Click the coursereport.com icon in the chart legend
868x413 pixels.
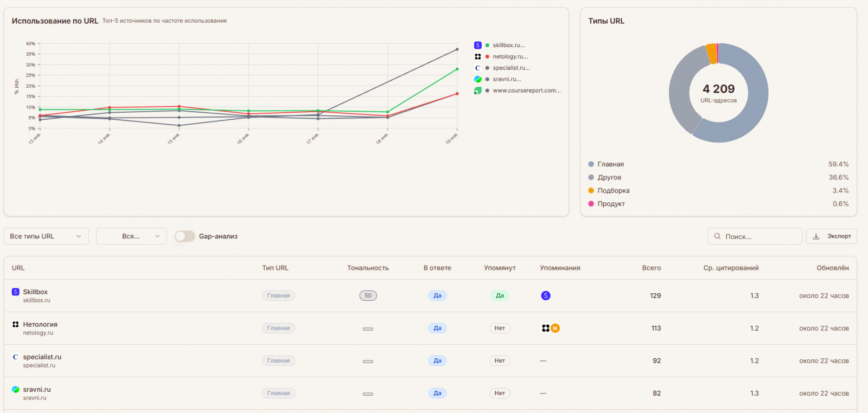click(x=477, y=91)
